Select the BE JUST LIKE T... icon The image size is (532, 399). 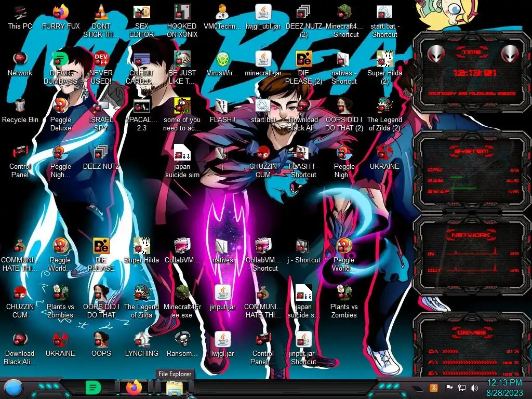pyautogui.click(x=182, y=69)
